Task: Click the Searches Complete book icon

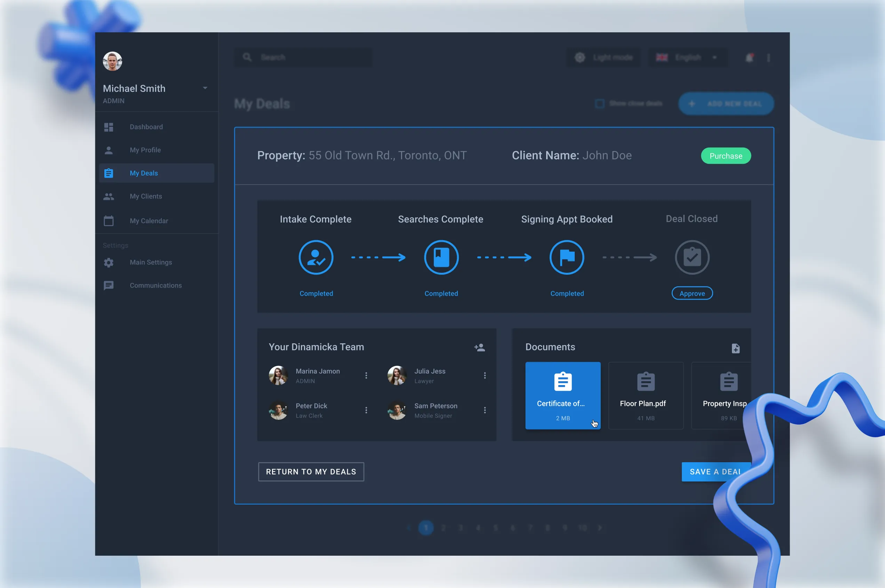Action: coord(441,257)
